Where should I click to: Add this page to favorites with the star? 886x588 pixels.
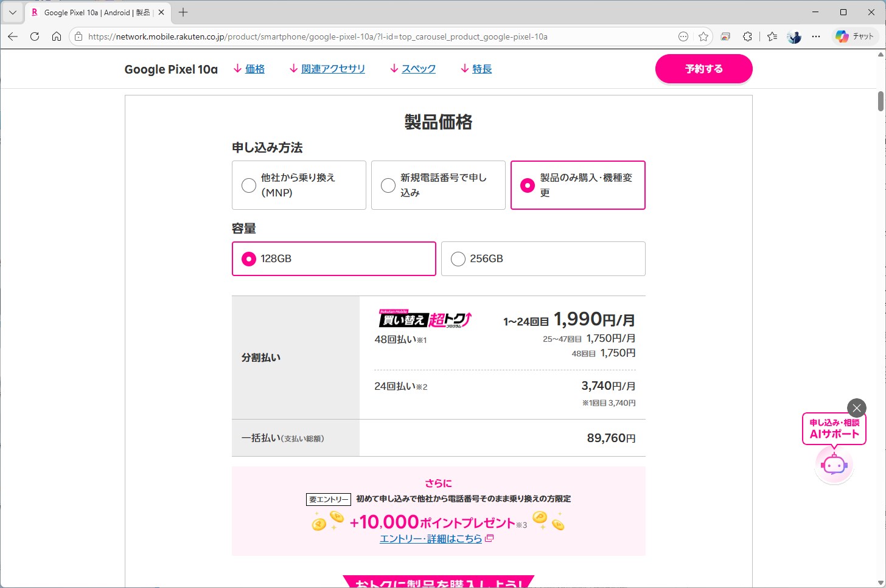click(x=703, y=36)
